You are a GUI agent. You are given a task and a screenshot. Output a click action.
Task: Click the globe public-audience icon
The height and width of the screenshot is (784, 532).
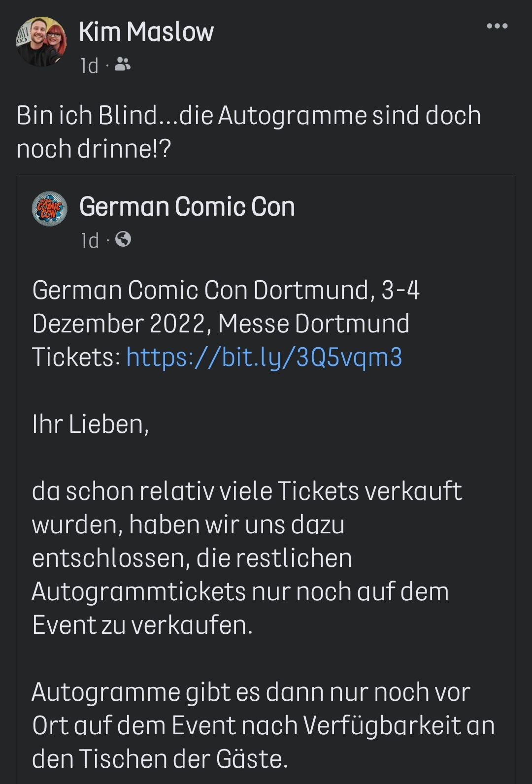tap(123, 239)
